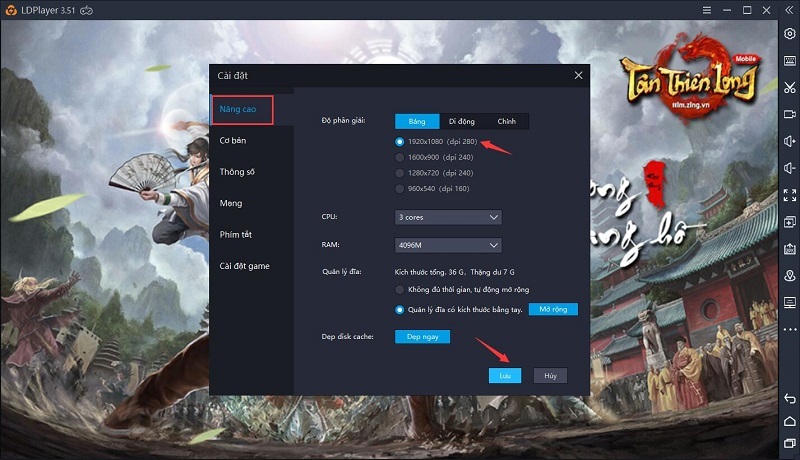Select Chỉnh custom resolution mode
This screenshot has width=800, height=460.
click(507, 121)
